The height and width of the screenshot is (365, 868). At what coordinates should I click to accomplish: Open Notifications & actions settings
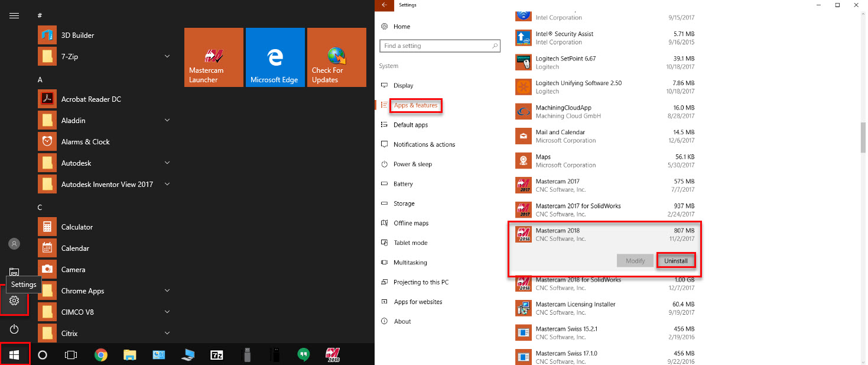click(418, 144)
